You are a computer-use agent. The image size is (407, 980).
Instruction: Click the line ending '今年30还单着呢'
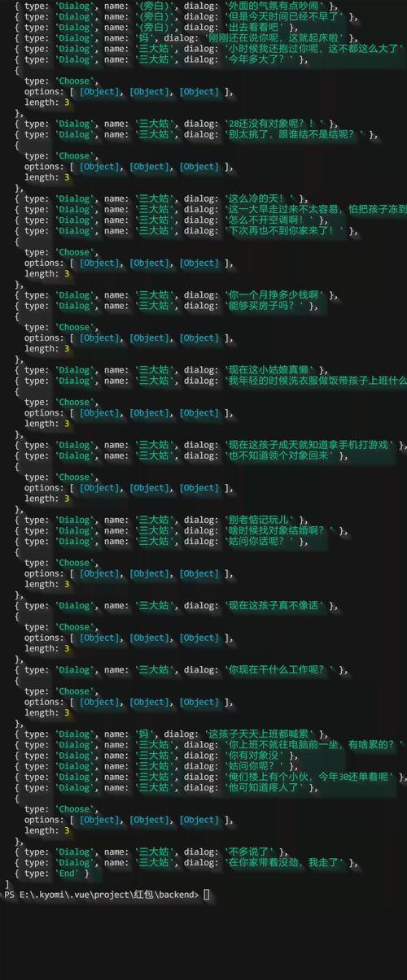click(x=309, y=777)
